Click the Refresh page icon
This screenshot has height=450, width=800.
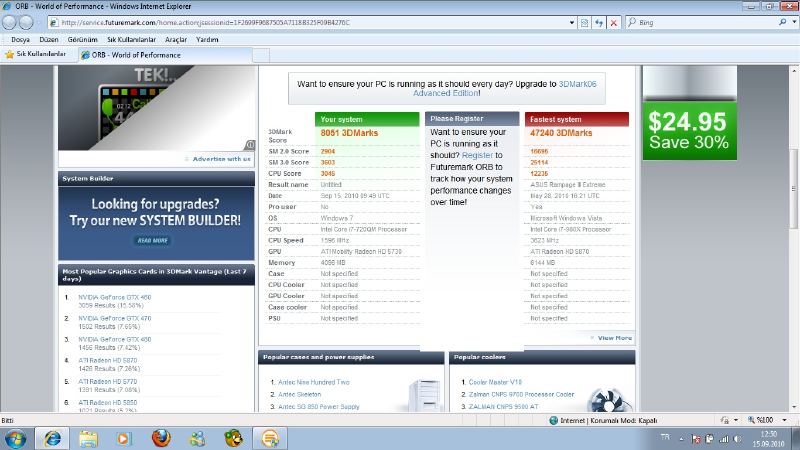click(599, 22)
